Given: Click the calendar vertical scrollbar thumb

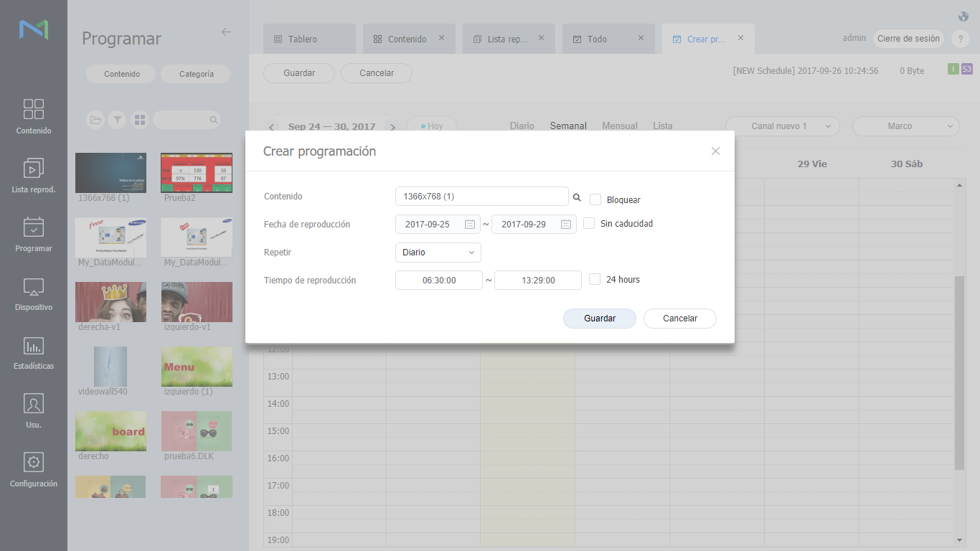Looking at the screenshot, I should point(959,373).
